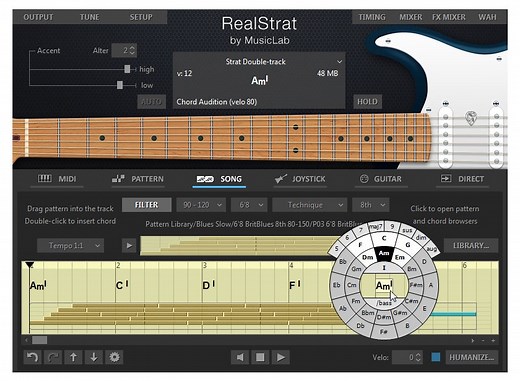Click the blue square next to Humanize
The image size is (520, 381).
(x=435, y=357)
